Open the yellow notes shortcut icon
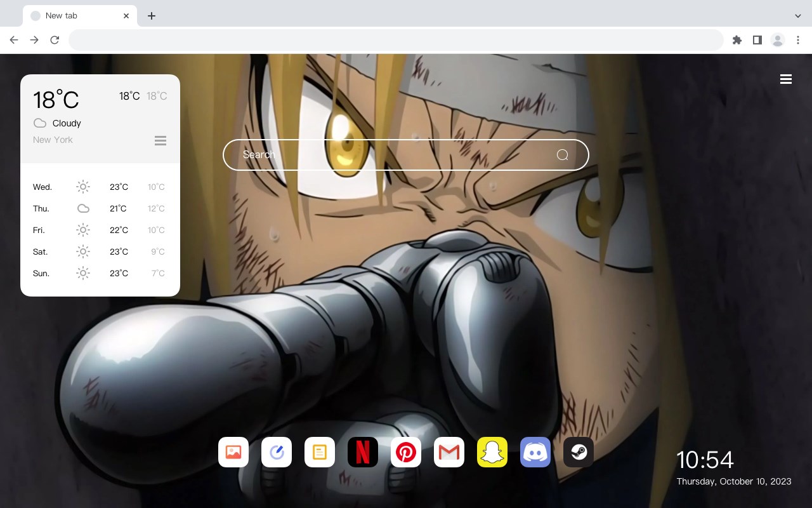This screenshot has height=508, width=812. (320, 452)
